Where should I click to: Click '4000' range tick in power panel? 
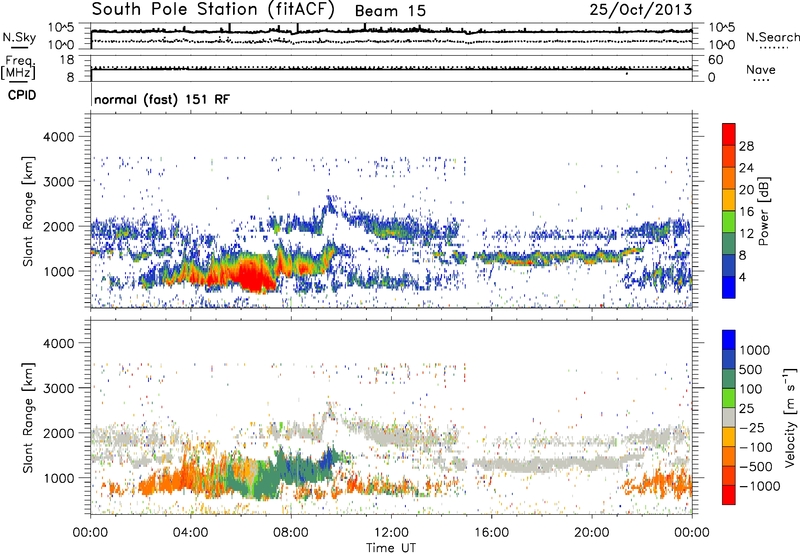(x=58, y=137)
